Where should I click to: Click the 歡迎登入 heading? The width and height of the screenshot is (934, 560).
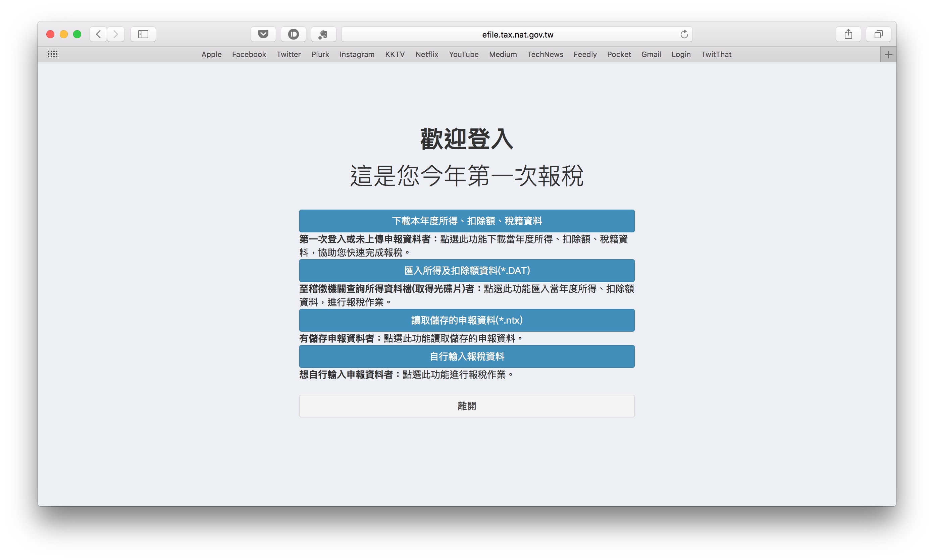[x=467, y=138]
